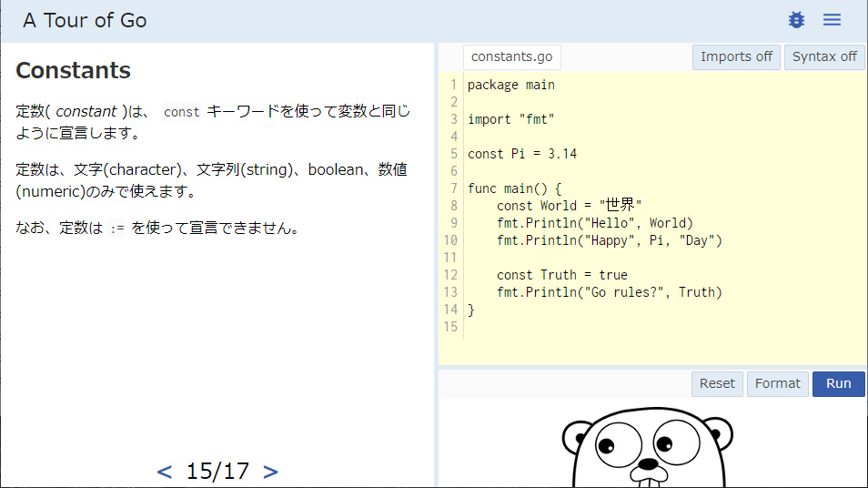Click the Gopher mascot image
Viewport: 868px width, 488px height.
click(647, 448)
